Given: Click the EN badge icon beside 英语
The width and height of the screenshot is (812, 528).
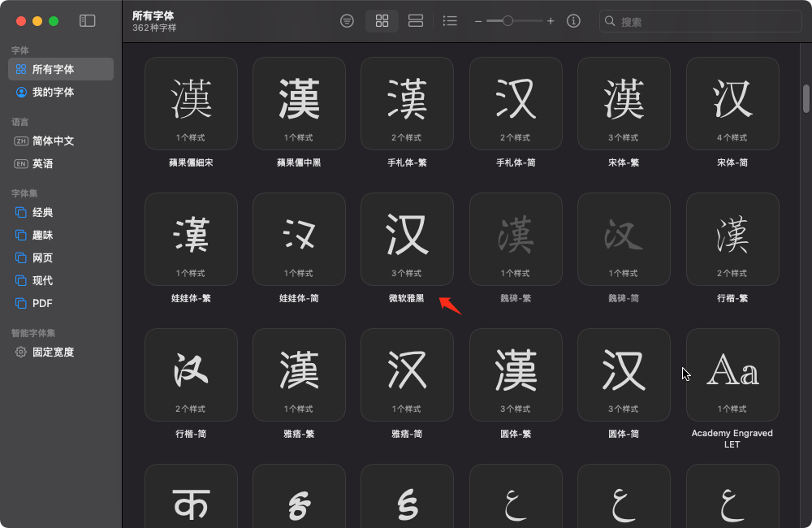Looking at the screenshot, I should [21, 164].
